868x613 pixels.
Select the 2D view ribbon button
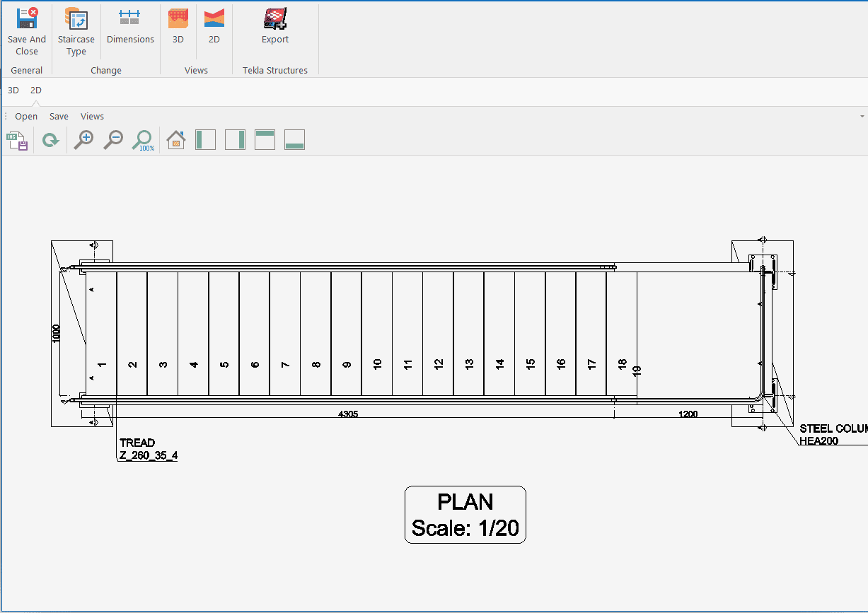(214, 27)
